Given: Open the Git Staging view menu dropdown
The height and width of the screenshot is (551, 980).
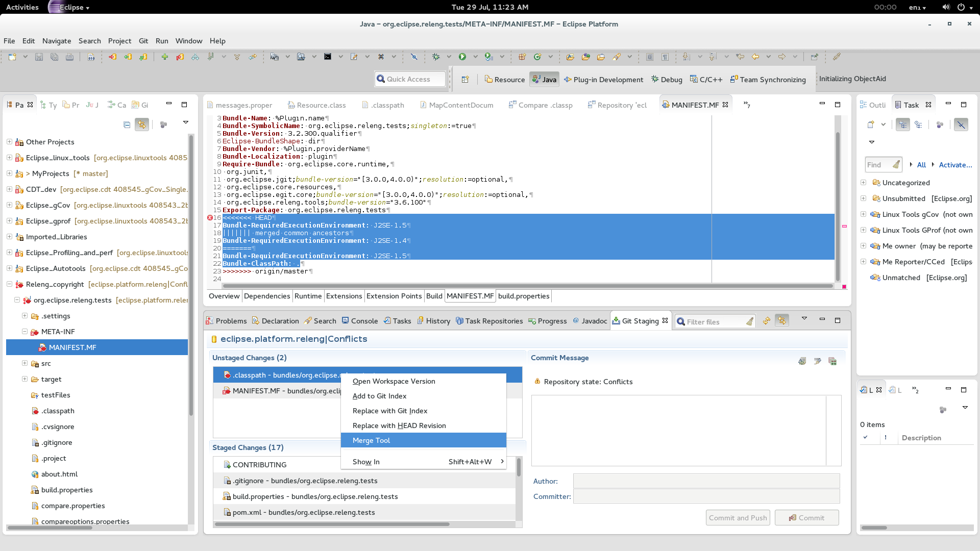Looking at the screenshot, I should [x=804, y=319].
